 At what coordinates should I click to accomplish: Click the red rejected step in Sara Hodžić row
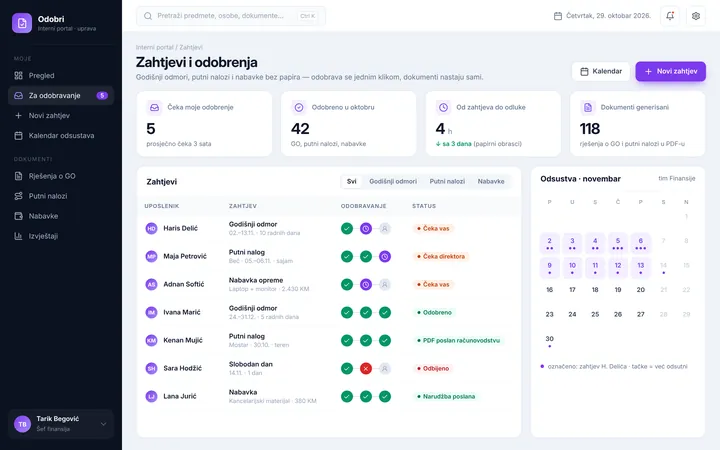click(366, 368)
